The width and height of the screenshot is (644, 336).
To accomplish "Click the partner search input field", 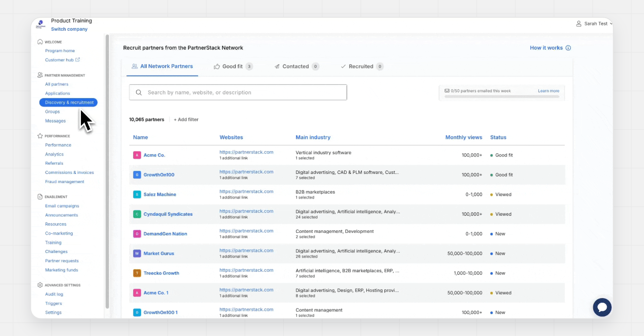I will coord(238,92).
